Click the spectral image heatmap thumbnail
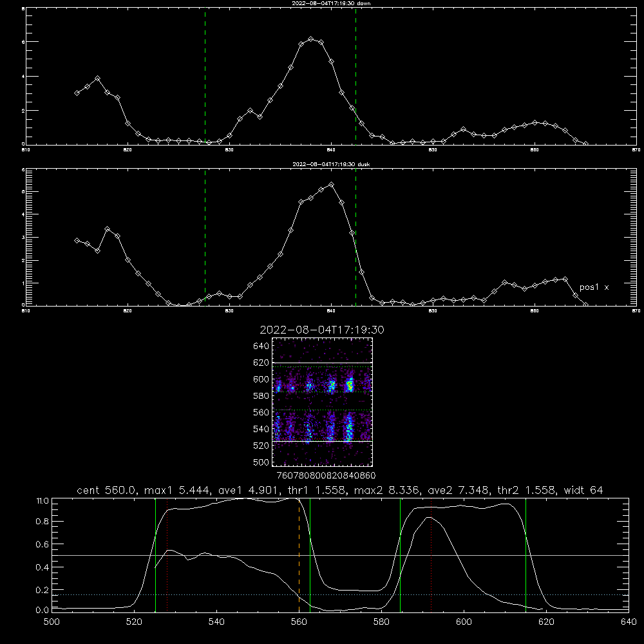The image size is (644, 644). [x=322, y=402]
